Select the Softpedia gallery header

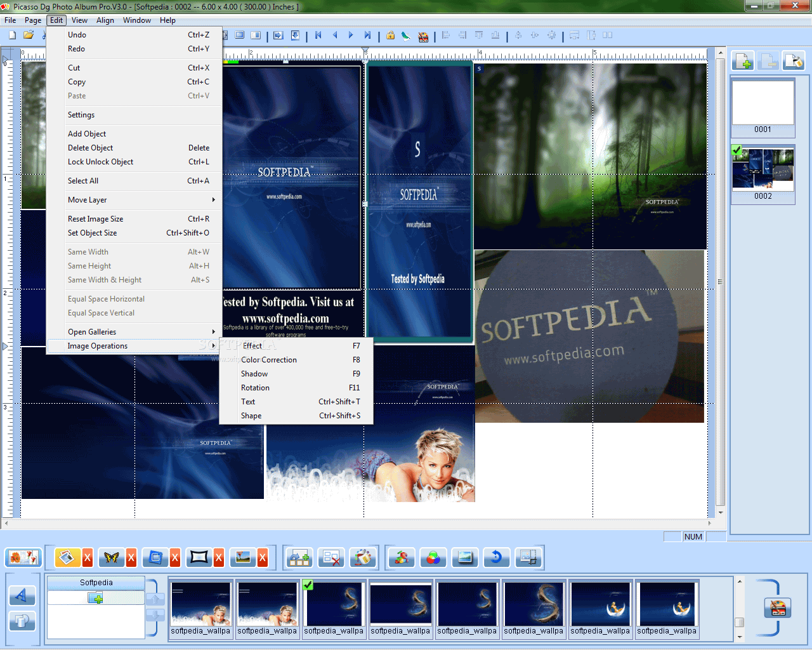click(x=96, y=583)
